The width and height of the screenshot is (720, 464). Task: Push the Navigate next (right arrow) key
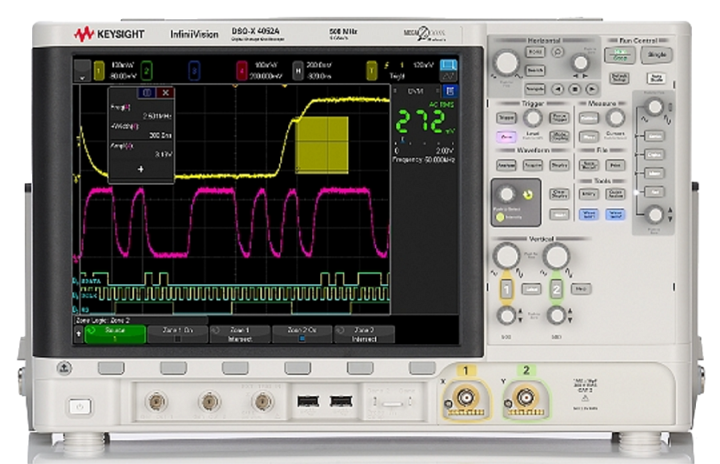592,89
